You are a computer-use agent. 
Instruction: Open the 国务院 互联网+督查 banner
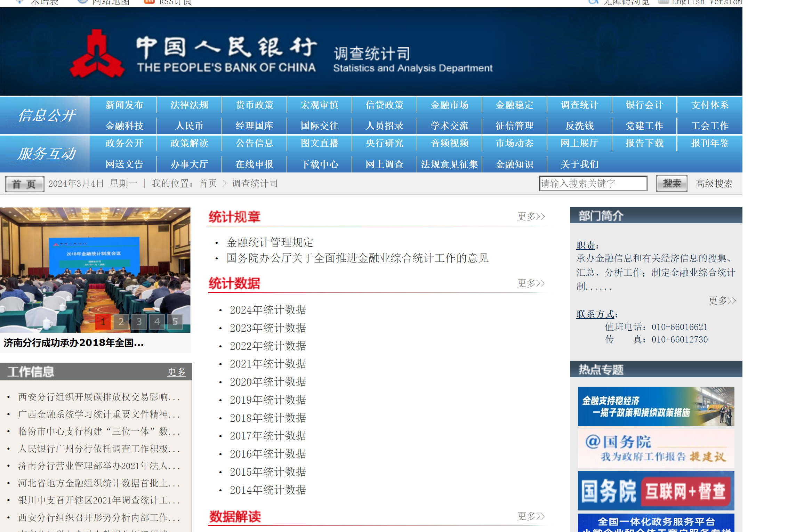coord(656,491)
